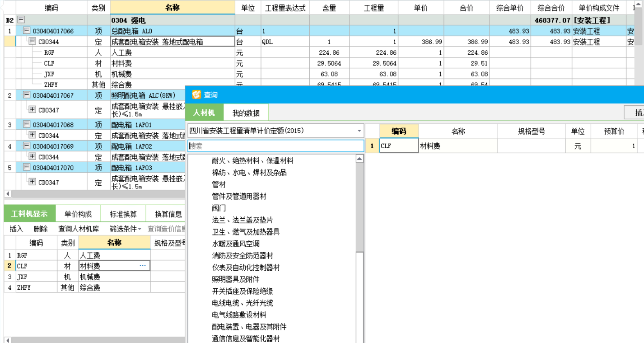Click the 规格型号 column header in query dialog
This screenshot has height=343, width=644.
(532, 131)
